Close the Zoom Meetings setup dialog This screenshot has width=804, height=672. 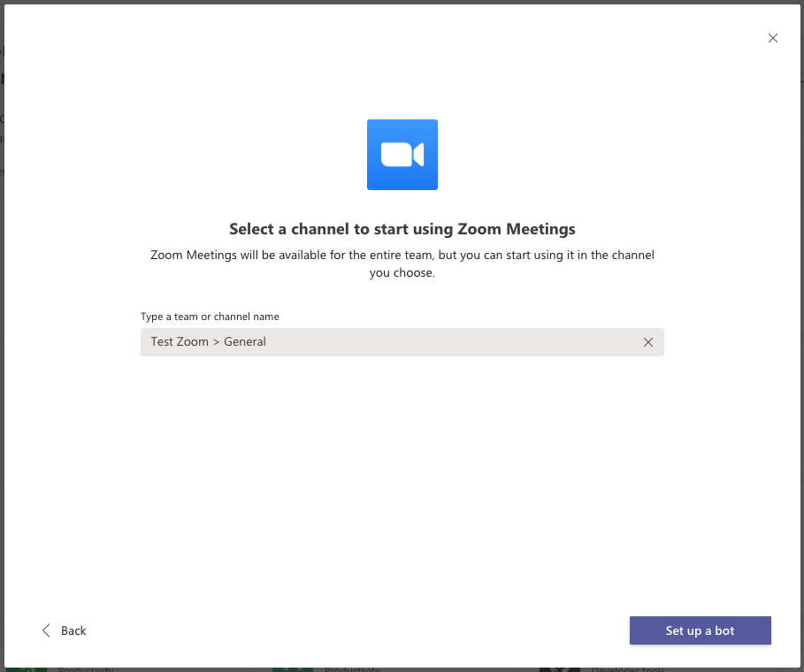(773, 38)
